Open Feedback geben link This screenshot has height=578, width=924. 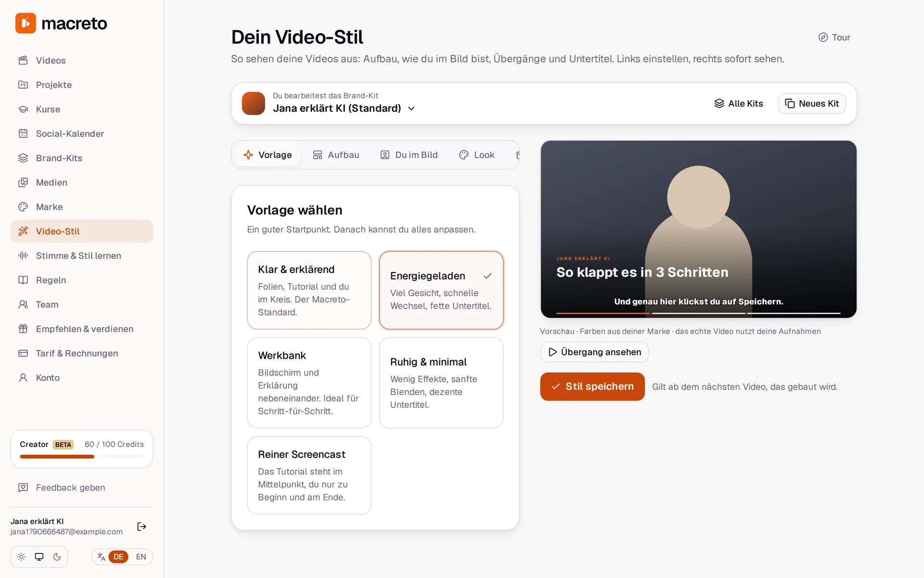click(82, 487)
